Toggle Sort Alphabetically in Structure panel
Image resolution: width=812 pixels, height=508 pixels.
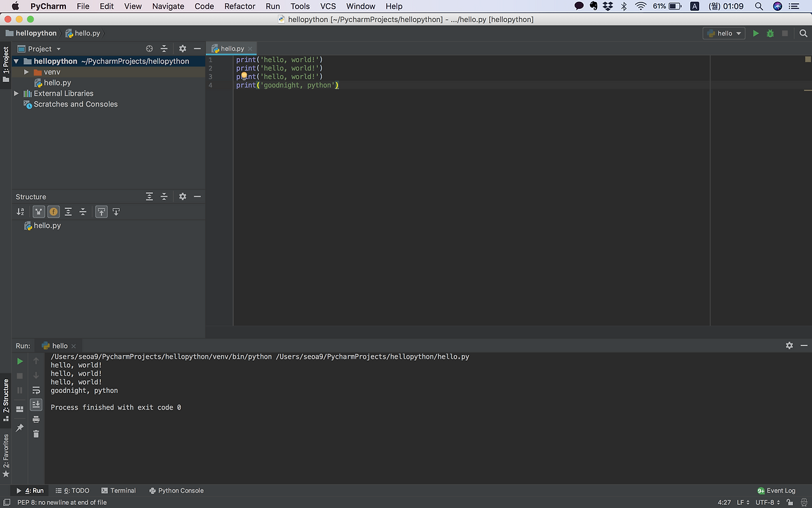click(x=20, y=212)
